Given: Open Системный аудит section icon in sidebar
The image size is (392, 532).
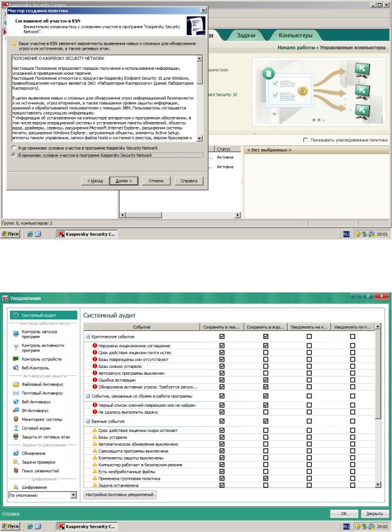Looking at the screenshot, I should click(16, 315).
